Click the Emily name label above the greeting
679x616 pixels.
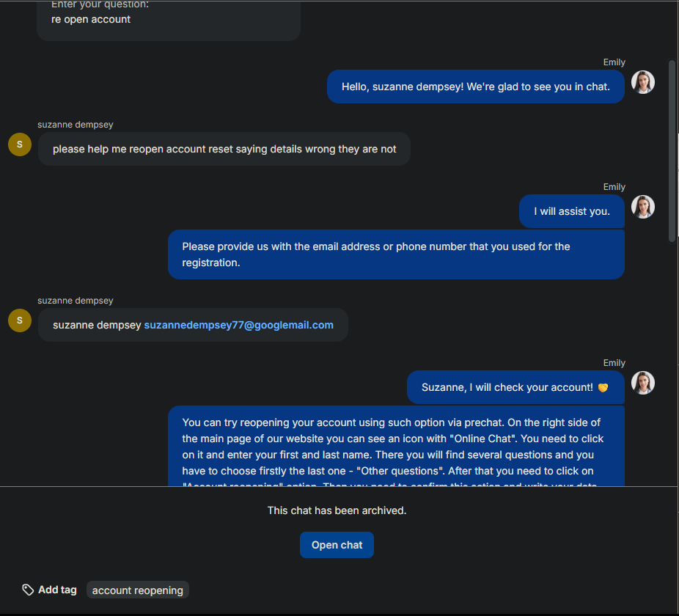pyautogui.click(x=614, y=62)
